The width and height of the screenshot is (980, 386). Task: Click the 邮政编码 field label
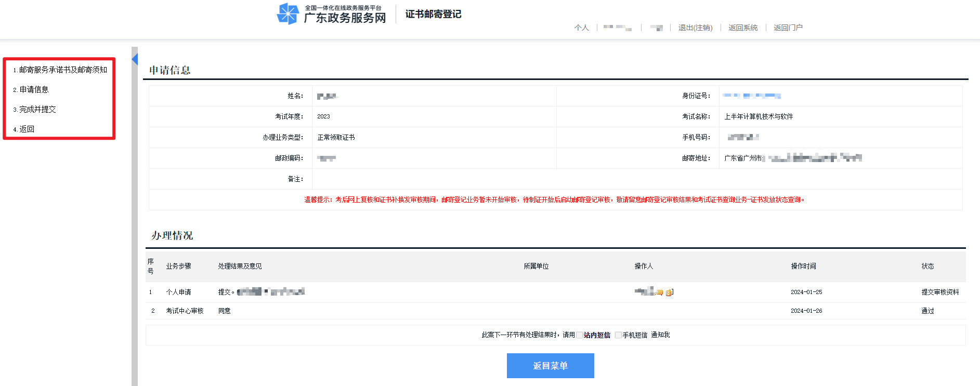pos(289,158)
